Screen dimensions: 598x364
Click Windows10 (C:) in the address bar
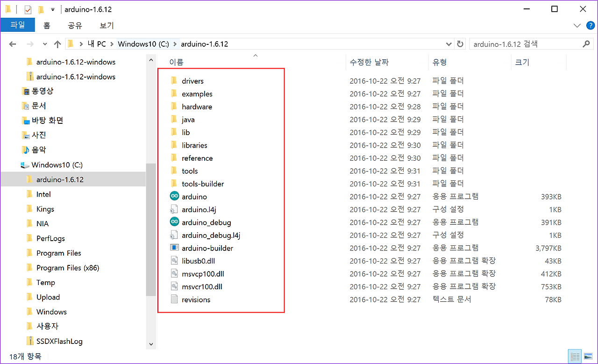[x=143, y=44]
